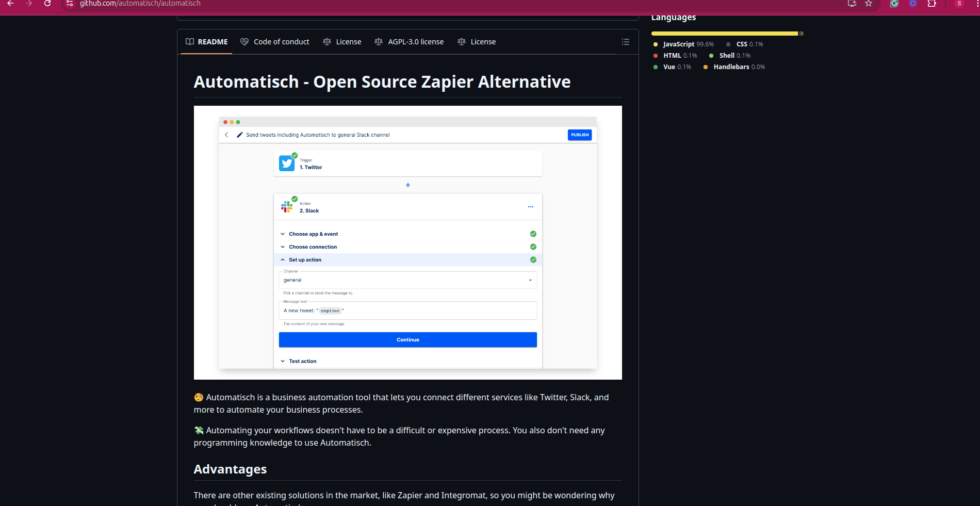Open the blue gear-shaped extension icon
The height and width of the screenshot is (506, 980).
click(913, 3)
